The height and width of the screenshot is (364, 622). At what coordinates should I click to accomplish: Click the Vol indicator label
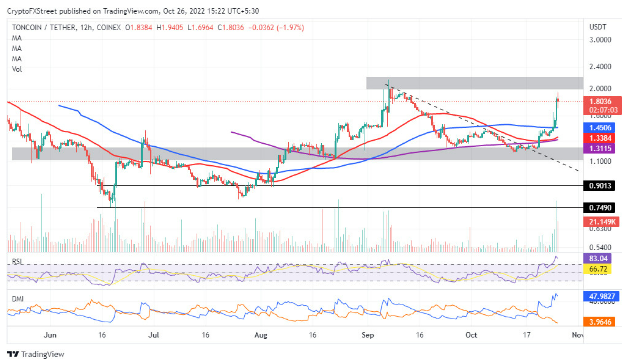pyautogui.click(x=17, y=69)
